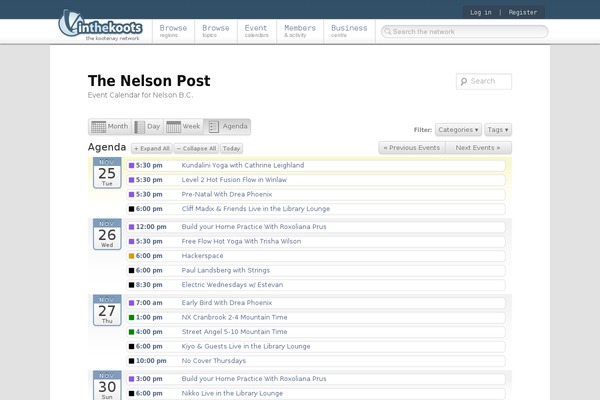Switch to Day view
Screen dimensions: 600x400
click(x=147, y=127)
